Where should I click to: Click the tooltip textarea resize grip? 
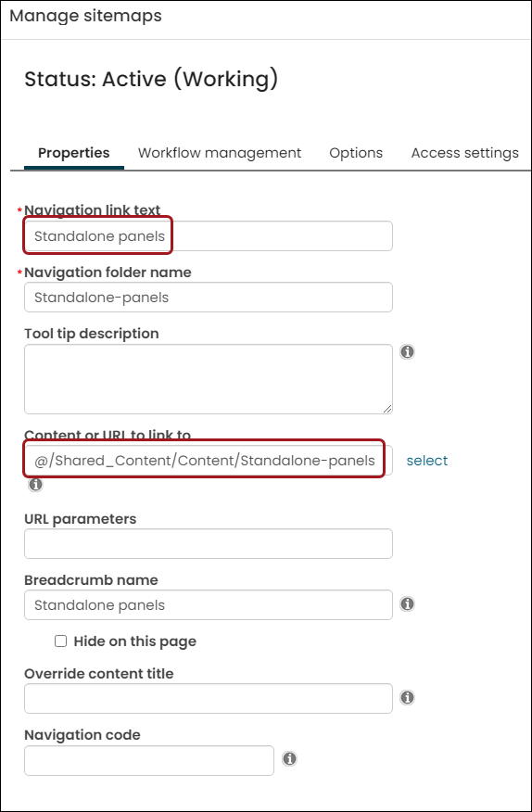click(x=387, y=409)
